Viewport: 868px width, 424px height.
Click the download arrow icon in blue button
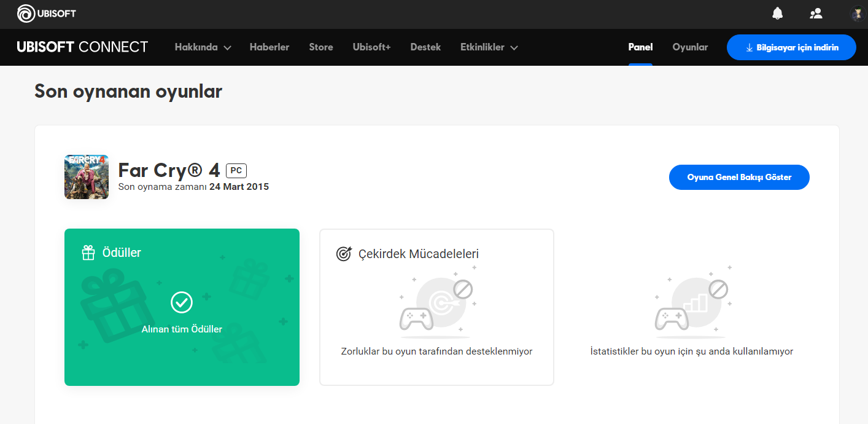[x=749, y=48]
